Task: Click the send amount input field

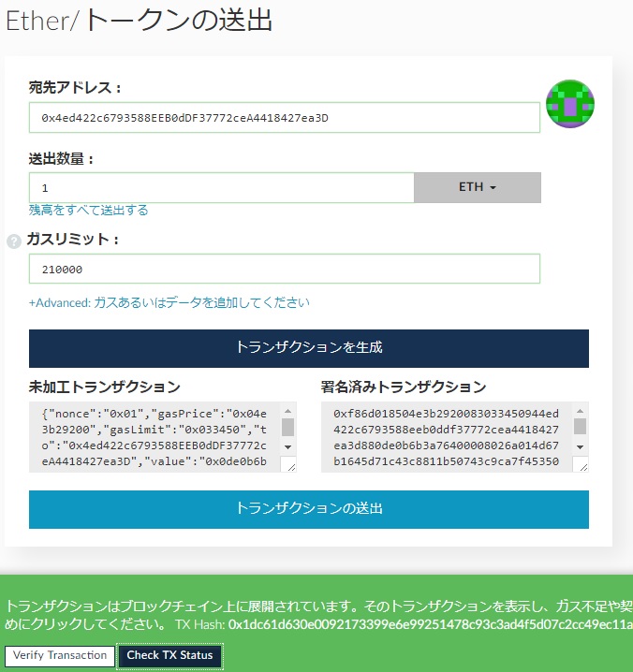Action: (221, 188)
